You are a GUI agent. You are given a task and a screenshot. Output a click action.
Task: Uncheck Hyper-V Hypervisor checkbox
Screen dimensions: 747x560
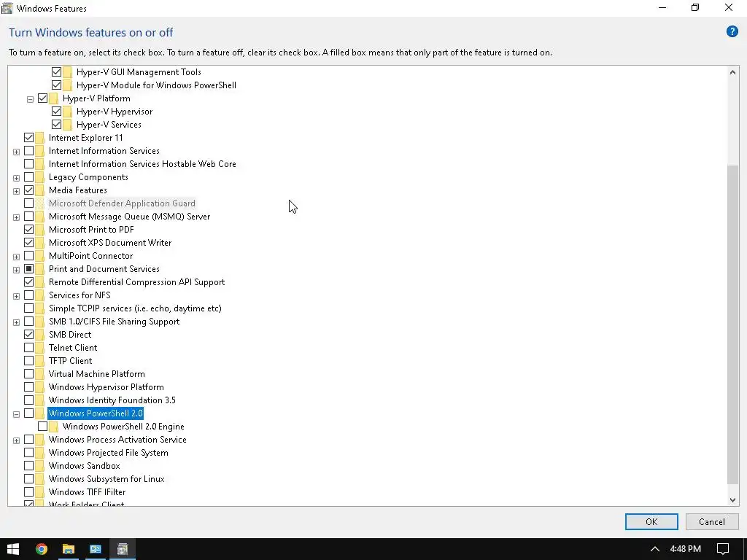coord(56,112)
